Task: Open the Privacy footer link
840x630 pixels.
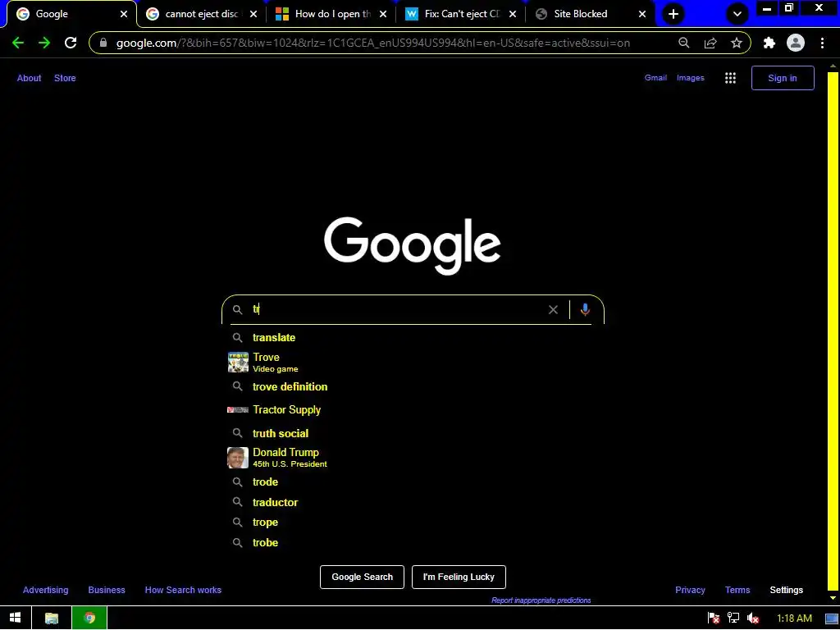Action: tap(690, 590)
